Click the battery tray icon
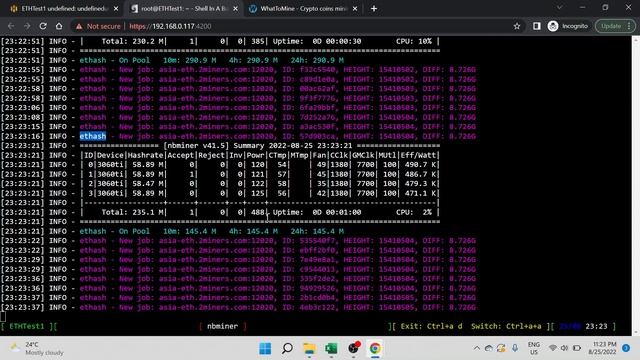 577,348
